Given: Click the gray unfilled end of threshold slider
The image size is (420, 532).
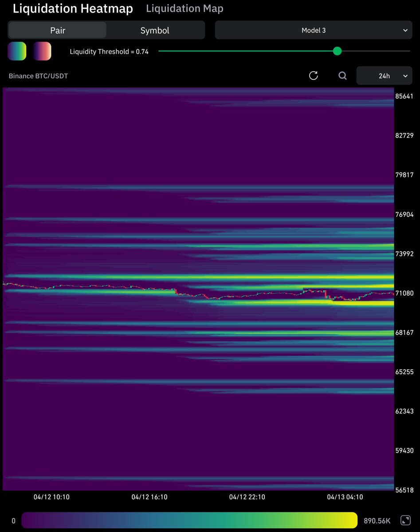Looking at the screenshot, I should pos(377,51).
